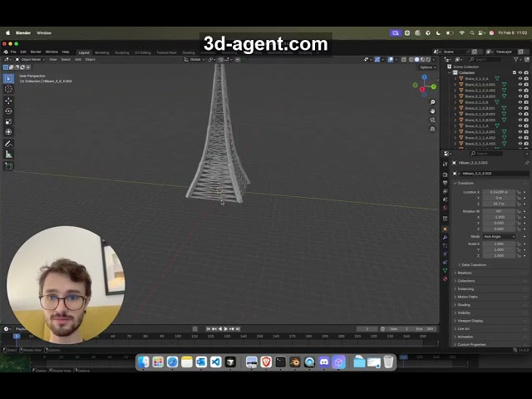The width and height of the screenshot is (532, 399).
Task: Toggle the Collection exclude checkbox
Action: [x=515, y=72]
